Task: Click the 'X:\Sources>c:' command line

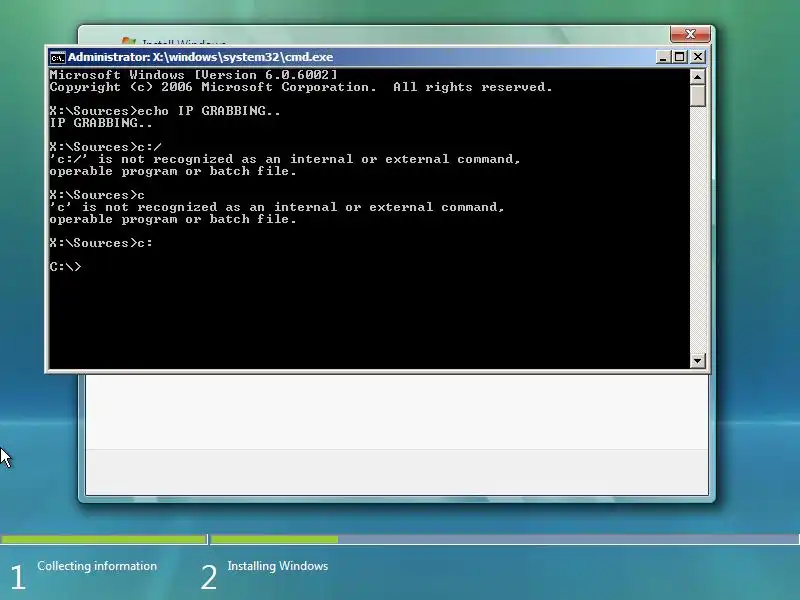Action: coord(101,243)
